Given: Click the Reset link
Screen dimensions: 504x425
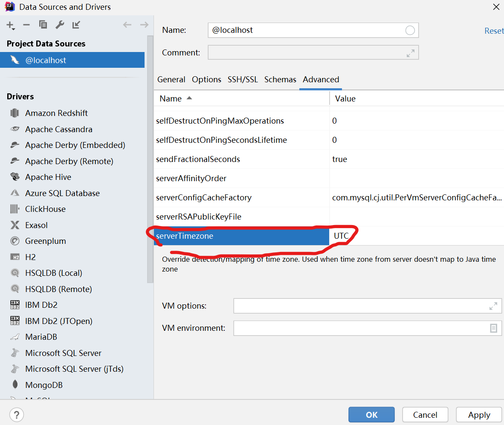Looking at the screenshot, I should coord(494,31).
